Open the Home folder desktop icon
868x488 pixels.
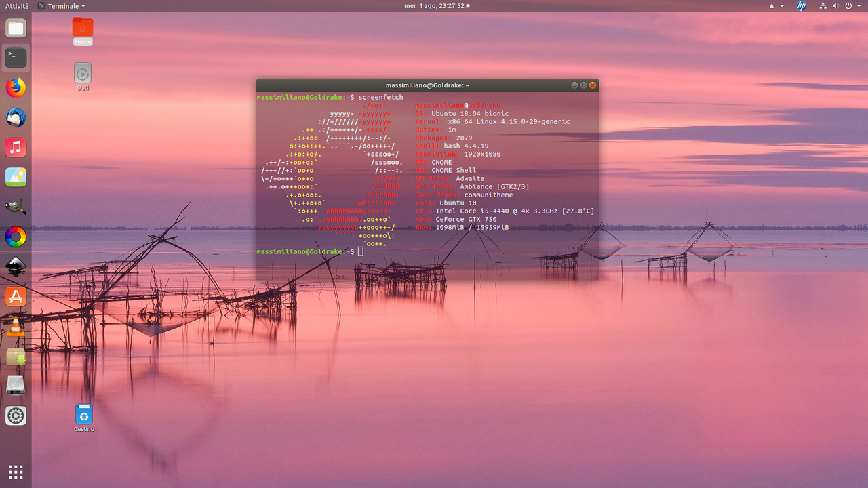[83, 31]
